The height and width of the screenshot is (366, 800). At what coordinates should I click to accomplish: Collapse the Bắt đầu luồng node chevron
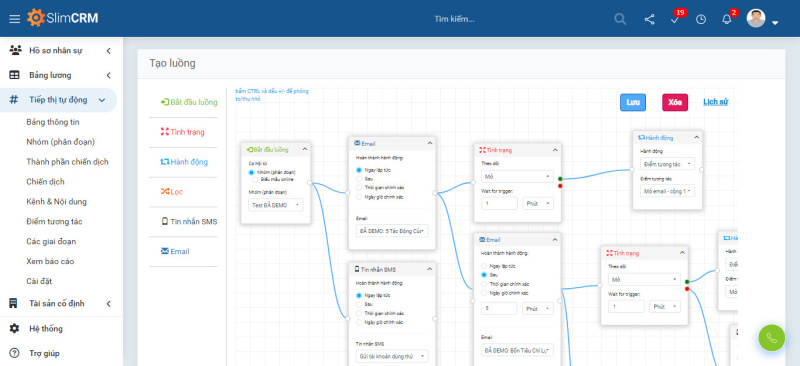coord(305,149)
